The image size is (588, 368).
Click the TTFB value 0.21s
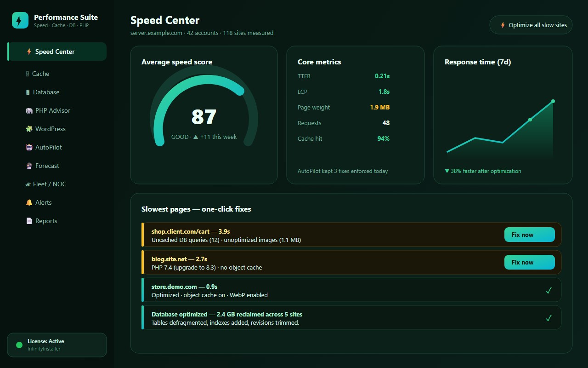click(382, 76)
